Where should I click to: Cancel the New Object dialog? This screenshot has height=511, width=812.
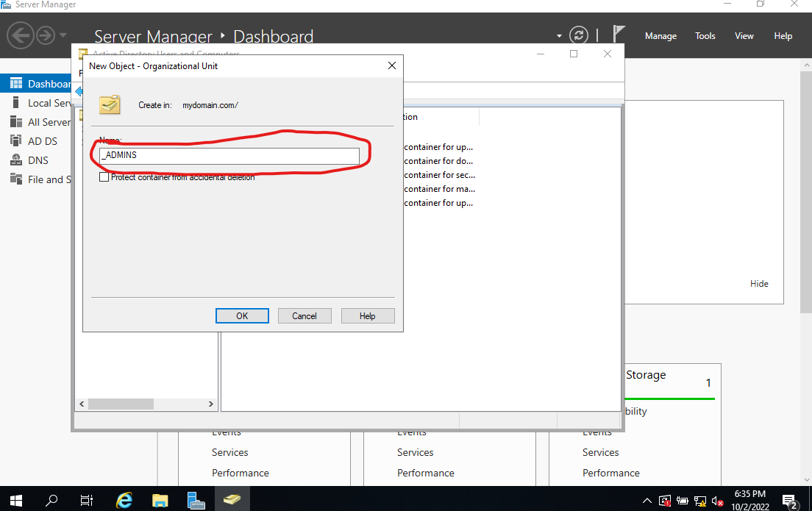click(304, 316)
